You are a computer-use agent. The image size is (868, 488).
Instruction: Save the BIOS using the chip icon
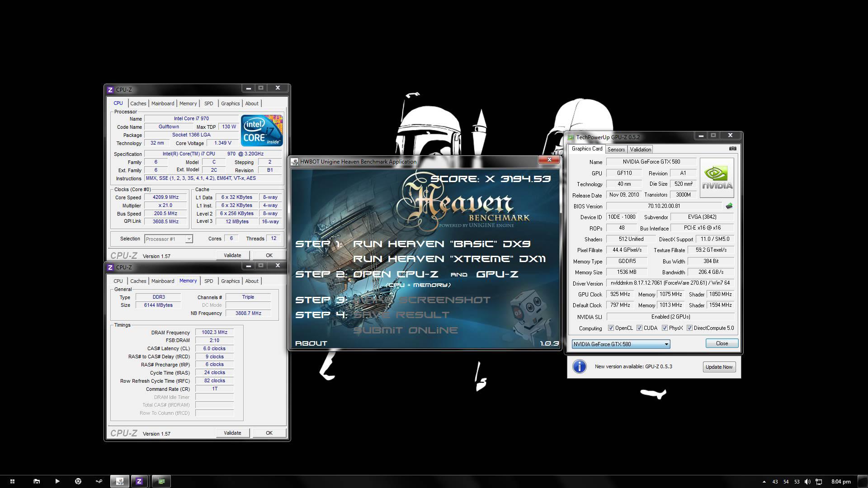click(729, 206)
